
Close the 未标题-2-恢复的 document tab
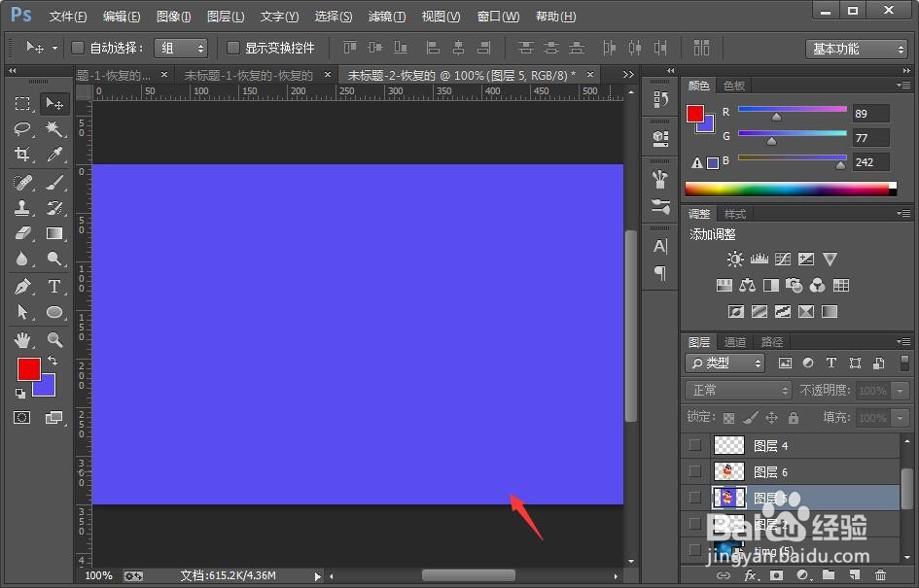click(x=590, y=75)
